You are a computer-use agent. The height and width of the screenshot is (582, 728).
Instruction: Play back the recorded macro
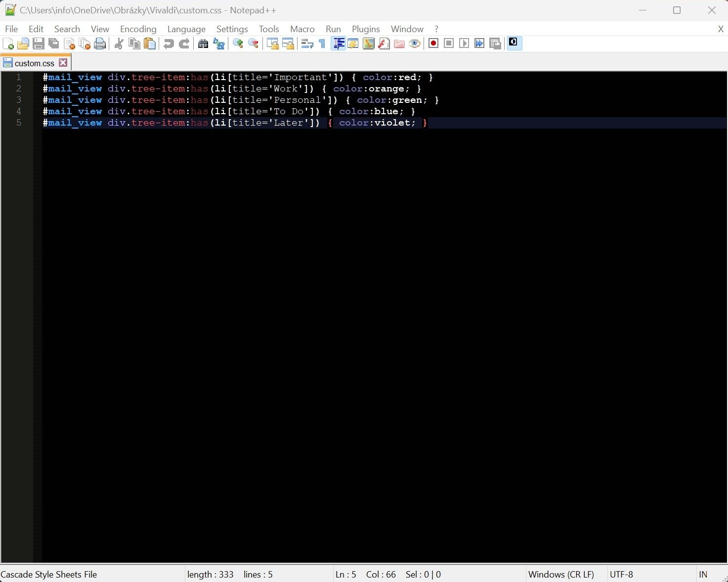464,44
